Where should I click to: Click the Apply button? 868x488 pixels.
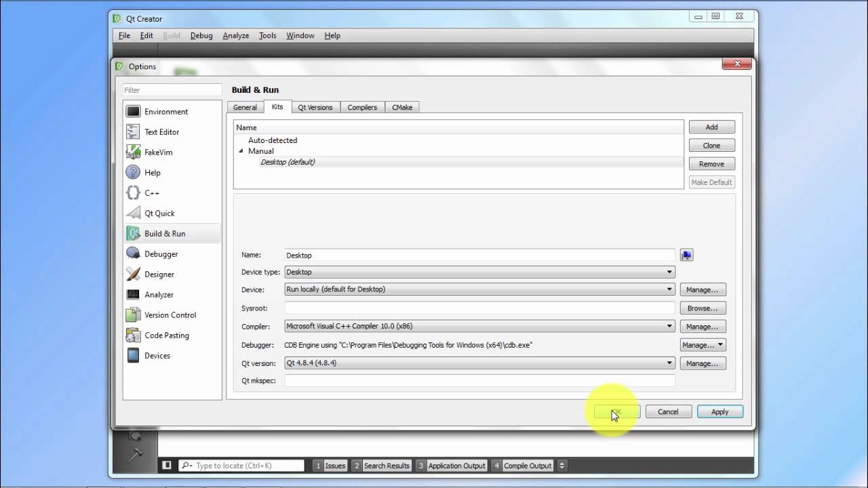pyautogui.click(x=719, y=411)
